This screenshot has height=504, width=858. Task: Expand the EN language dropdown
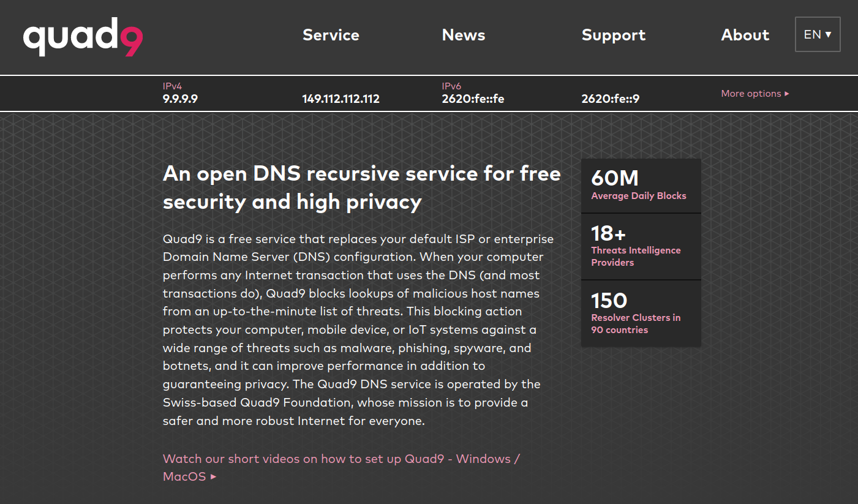(x=817, y=34)
